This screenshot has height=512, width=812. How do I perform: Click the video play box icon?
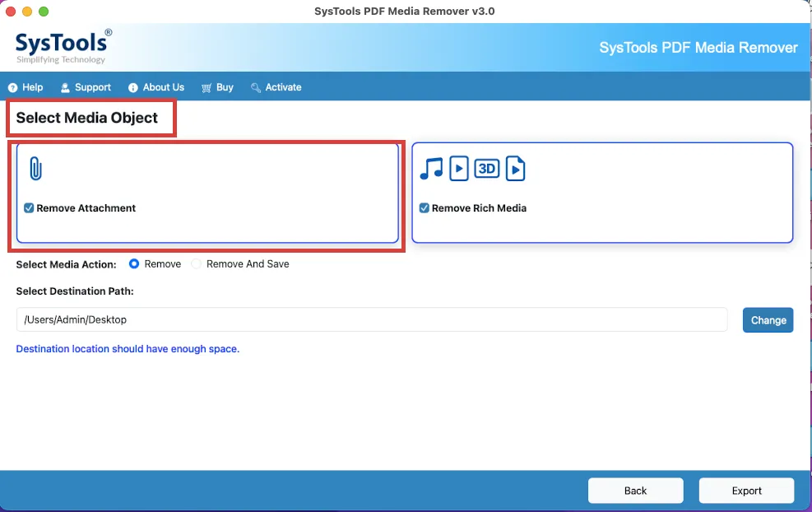(x=459, y=169)
